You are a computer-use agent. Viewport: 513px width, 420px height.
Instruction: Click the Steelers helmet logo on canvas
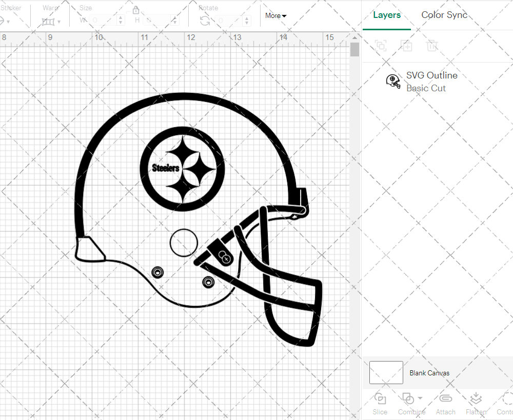point(182,168)
